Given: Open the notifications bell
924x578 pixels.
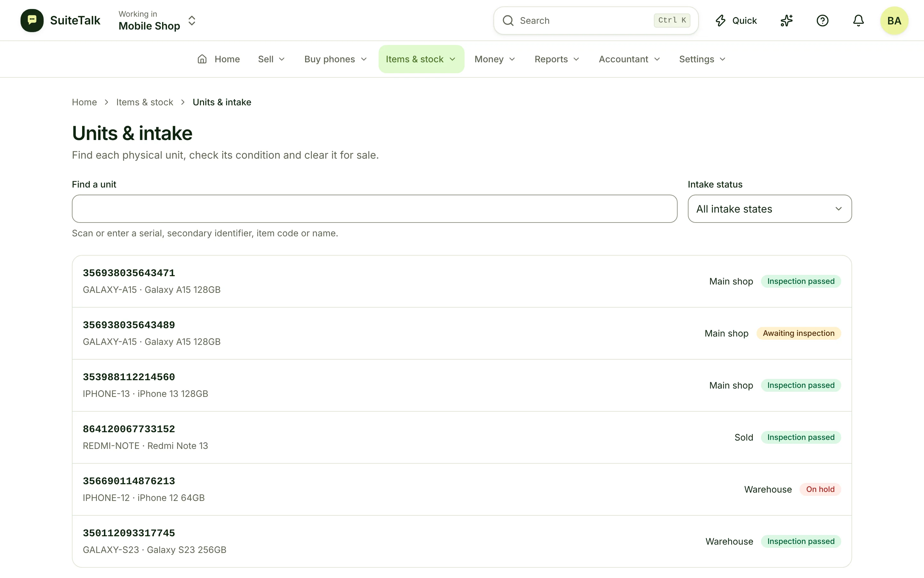Looking at the screenshot, I should tap(858, 21).
